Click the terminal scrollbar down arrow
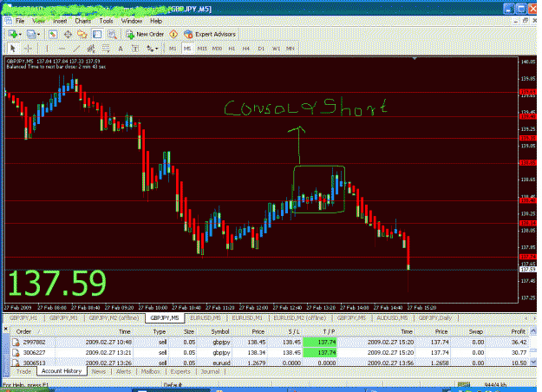The height and width of the screenshot is (392, 542). (533, 362)
